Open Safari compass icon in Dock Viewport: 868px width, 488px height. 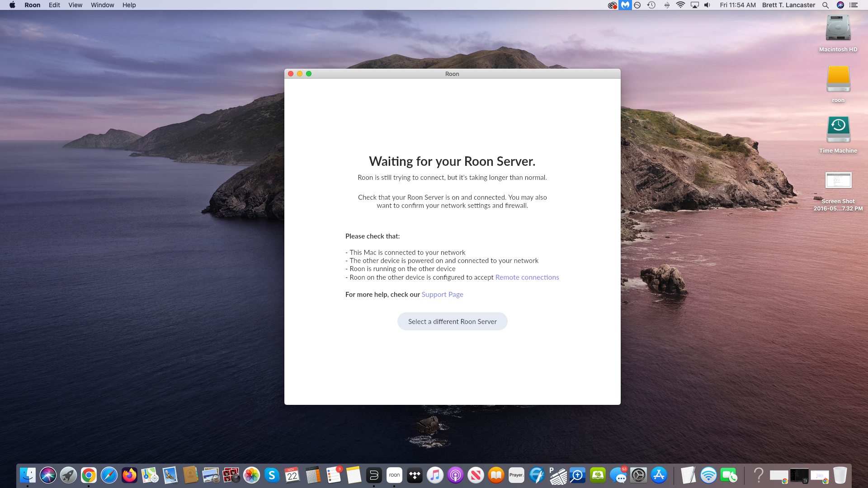coord(109,475)
